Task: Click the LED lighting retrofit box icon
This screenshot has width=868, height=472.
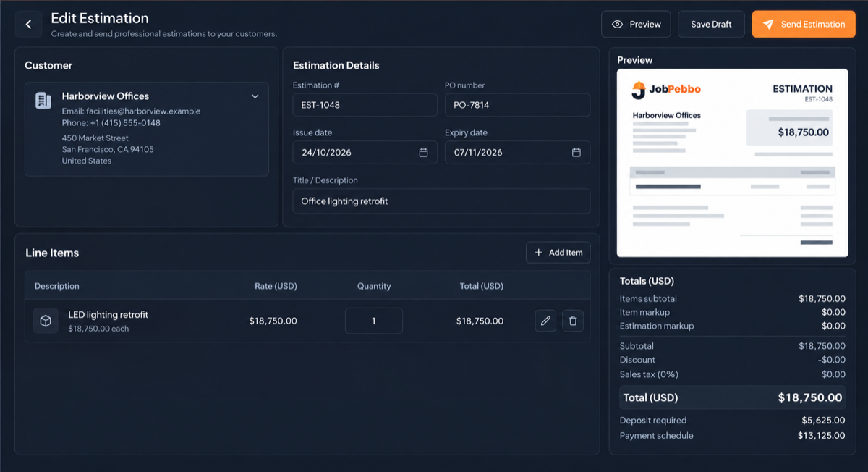Action: click(x=46, y=321)
